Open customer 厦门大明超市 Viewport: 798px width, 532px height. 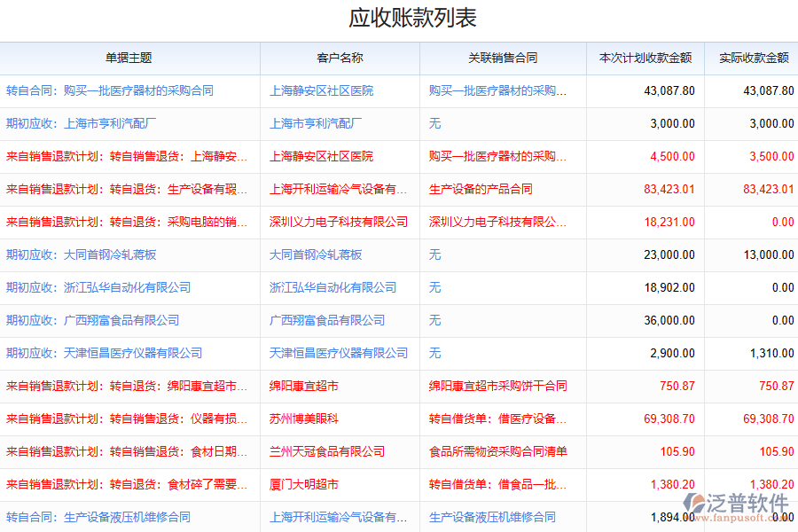[x=304, y=484]
